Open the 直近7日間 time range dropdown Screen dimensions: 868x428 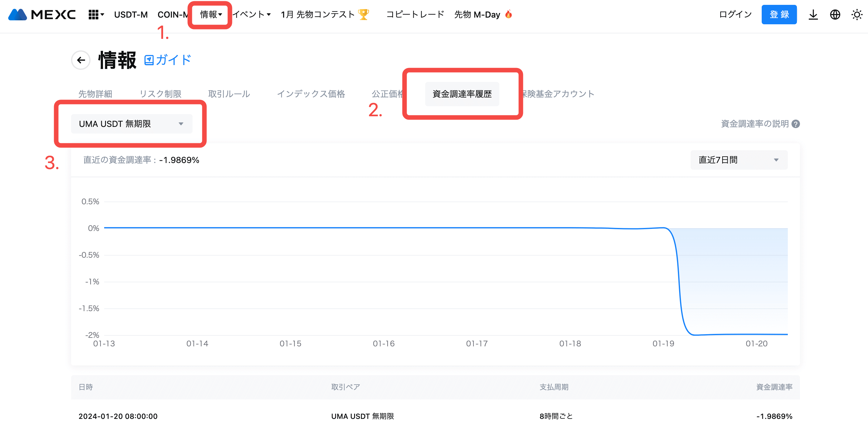[739, 160]
